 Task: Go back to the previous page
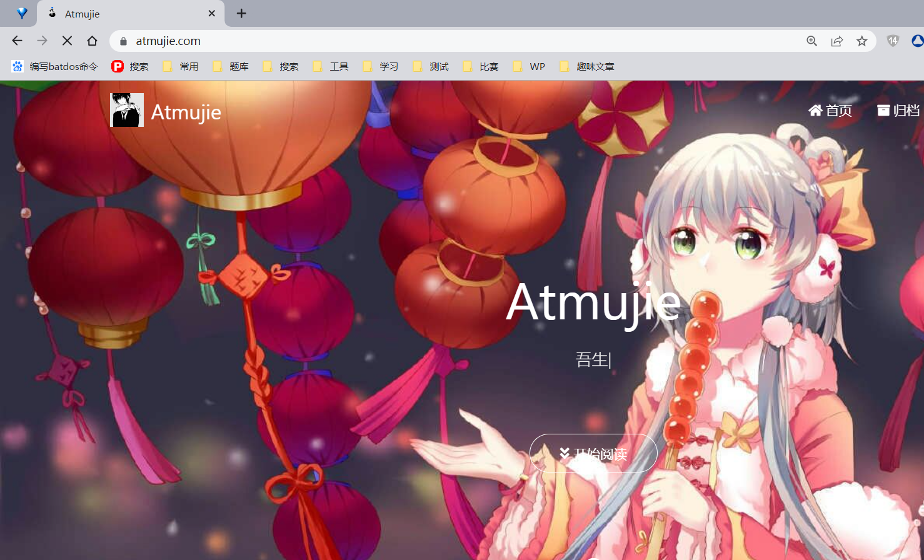(x=17, y=41)
